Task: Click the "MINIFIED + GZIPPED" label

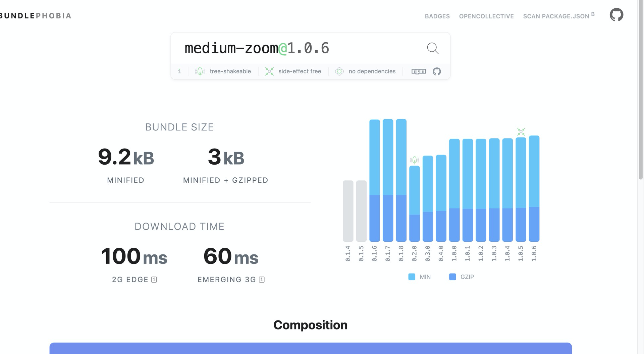Action: coord(226,180)
